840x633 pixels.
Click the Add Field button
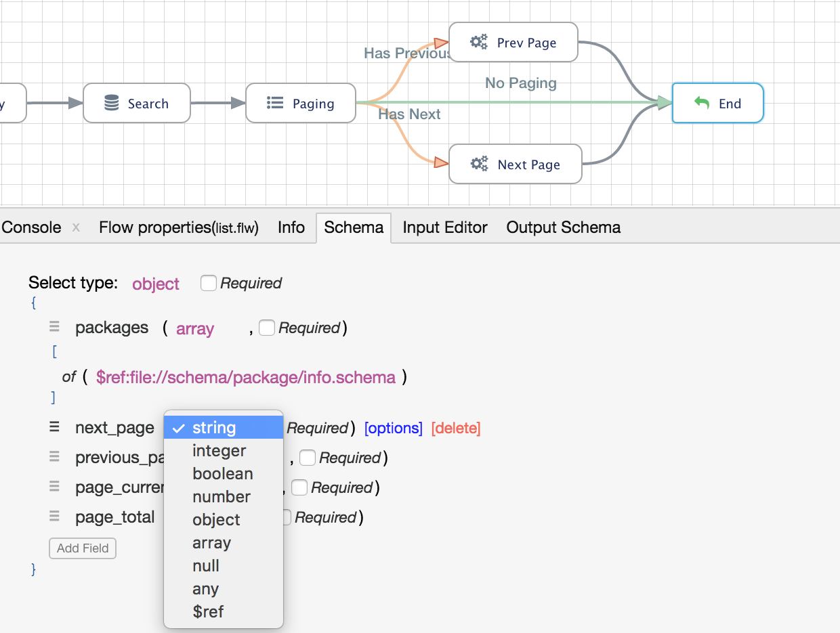(83, 548)
